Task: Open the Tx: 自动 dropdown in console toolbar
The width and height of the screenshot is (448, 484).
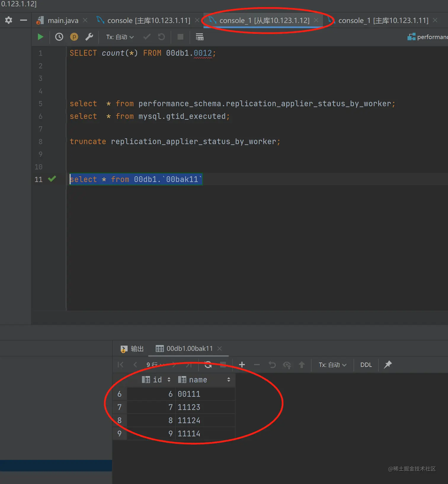Action: click(x=120, y=37)
